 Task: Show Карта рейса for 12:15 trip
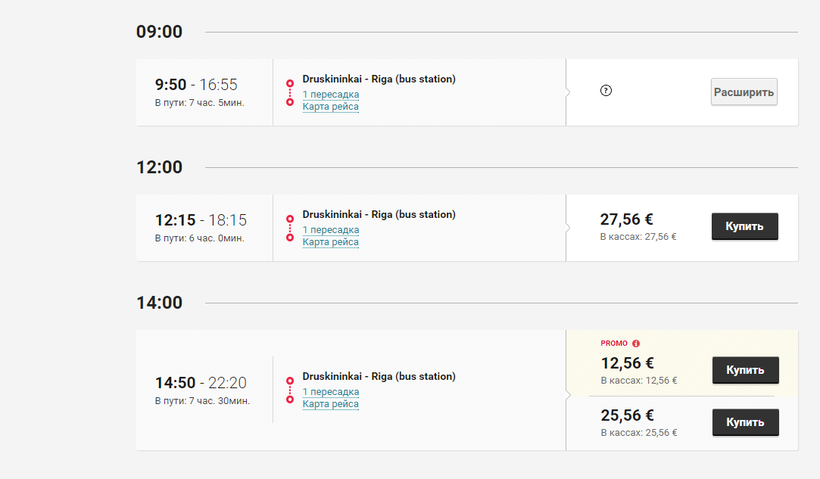(330, 242)
